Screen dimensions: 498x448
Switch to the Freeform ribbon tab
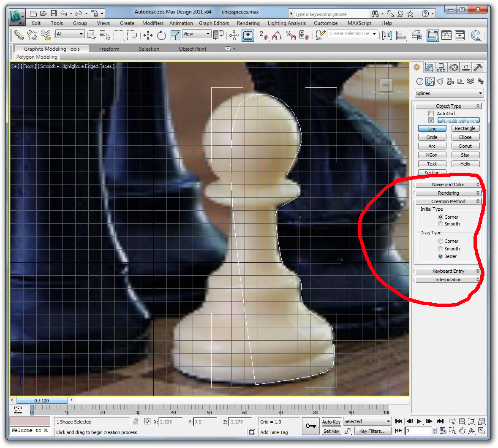click(109, 49)
